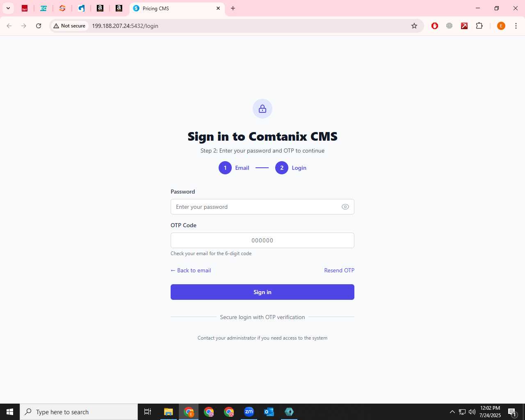525x420 pixels.
Task: Open a new browser tab
Action: click(x=233, y=8)
